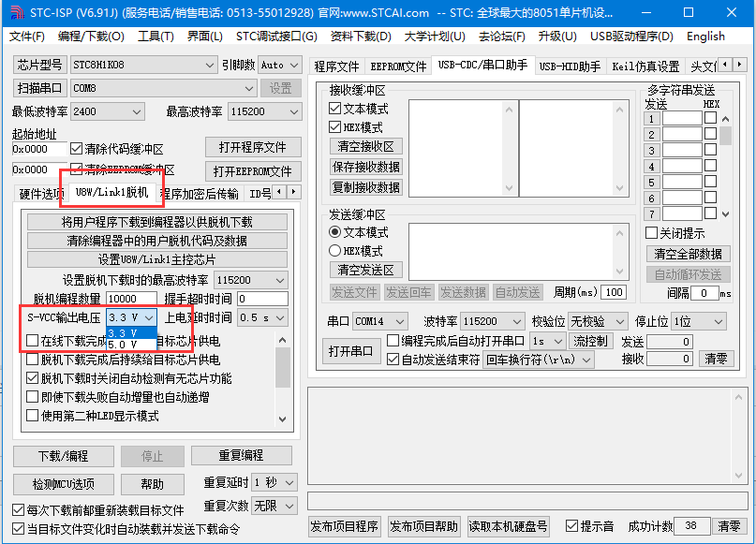Toggle 关闭提示 checkbox
The image size is (756, 544).
click(x=651, y=233)
